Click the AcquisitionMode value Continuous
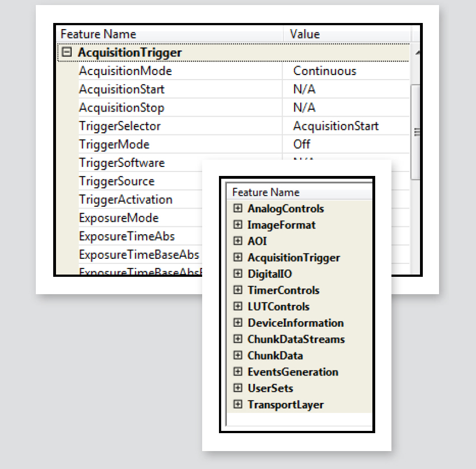Screen dimensions: 476x469 [324, 71]
